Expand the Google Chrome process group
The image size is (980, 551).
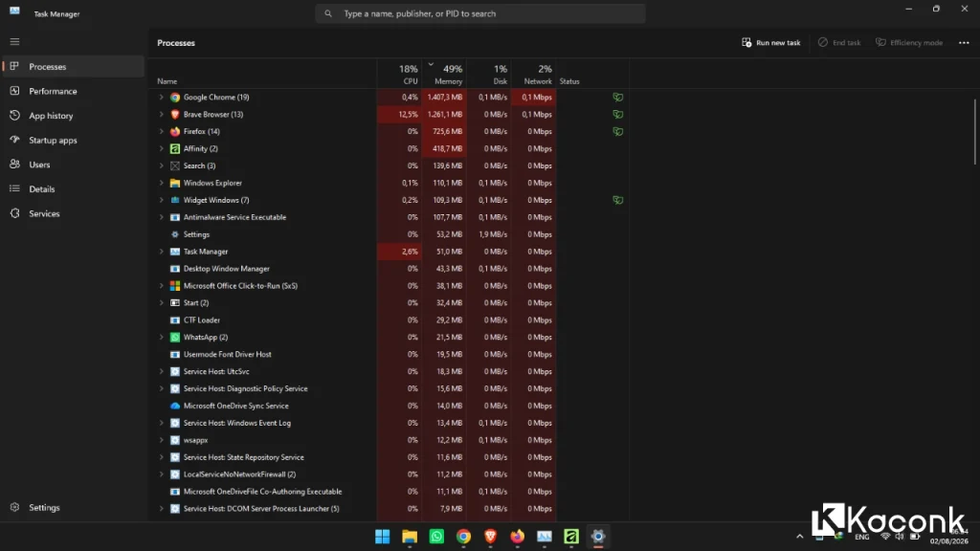(161, 98)
